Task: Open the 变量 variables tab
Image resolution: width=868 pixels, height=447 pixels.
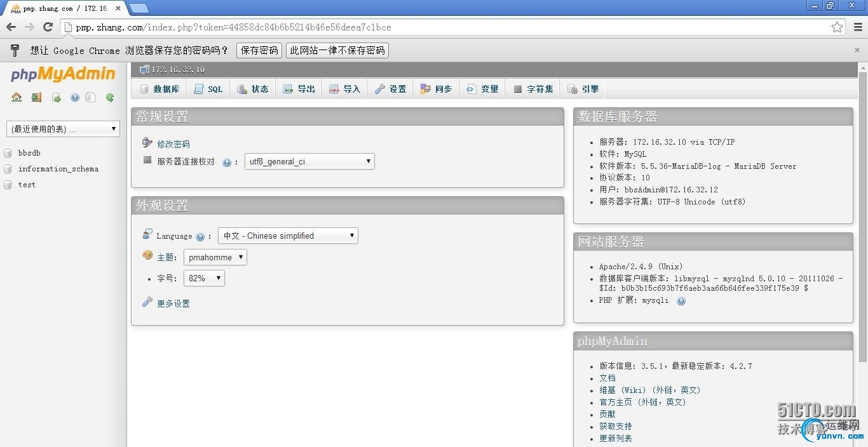Action: tap(482, 89)
